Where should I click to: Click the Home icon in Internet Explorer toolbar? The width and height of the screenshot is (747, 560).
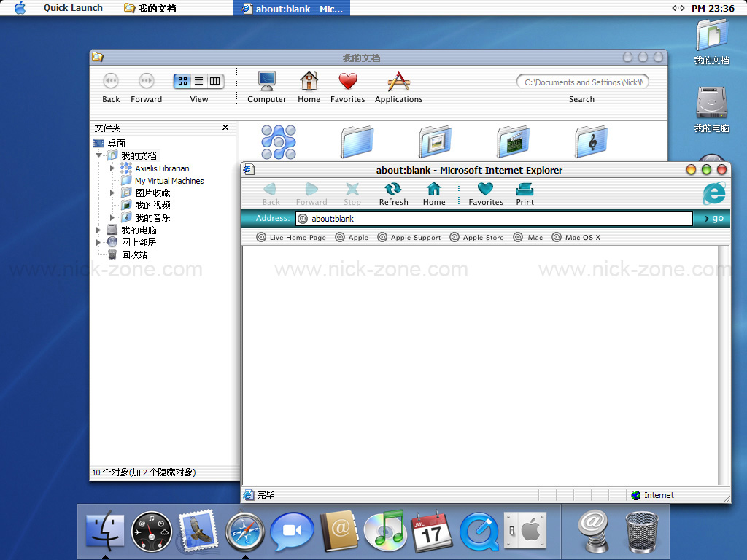[434, 190]
